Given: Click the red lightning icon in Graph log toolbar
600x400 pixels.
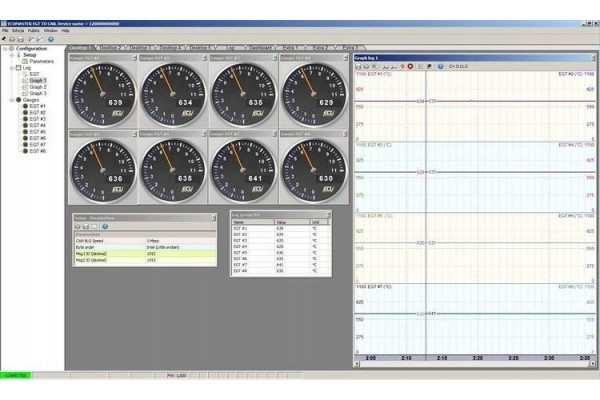Looking at the screenshot, I should click(x=402, y=66).
